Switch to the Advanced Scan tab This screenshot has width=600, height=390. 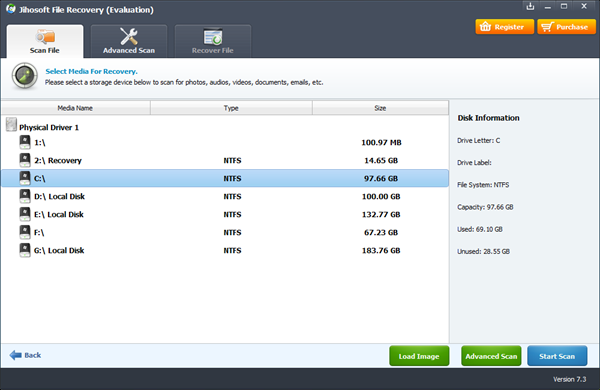click(129, 41)
